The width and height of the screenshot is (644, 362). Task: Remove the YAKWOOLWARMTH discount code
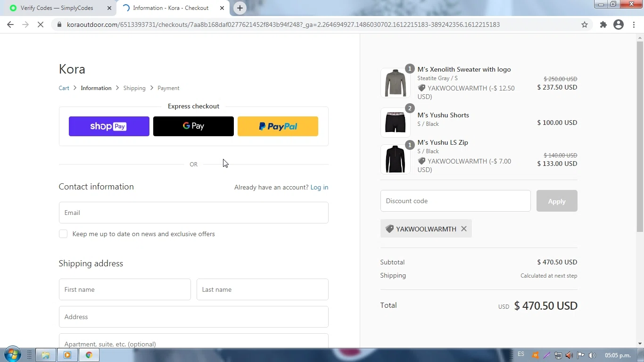click(464, 229)
